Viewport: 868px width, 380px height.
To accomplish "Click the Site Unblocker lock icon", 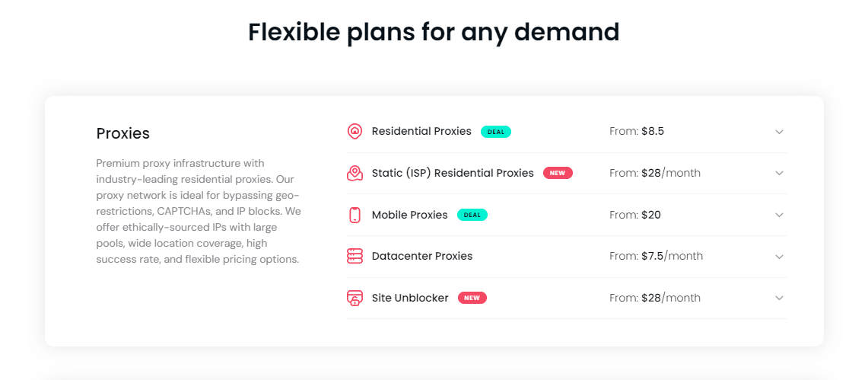I will (355, 298).
